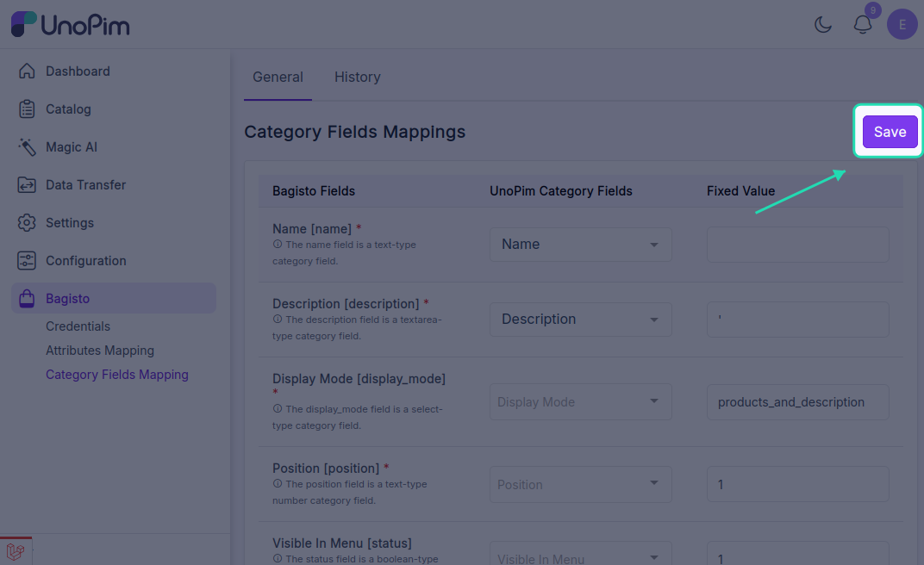Click the Laravel debug bar icon

click(16, 551)
